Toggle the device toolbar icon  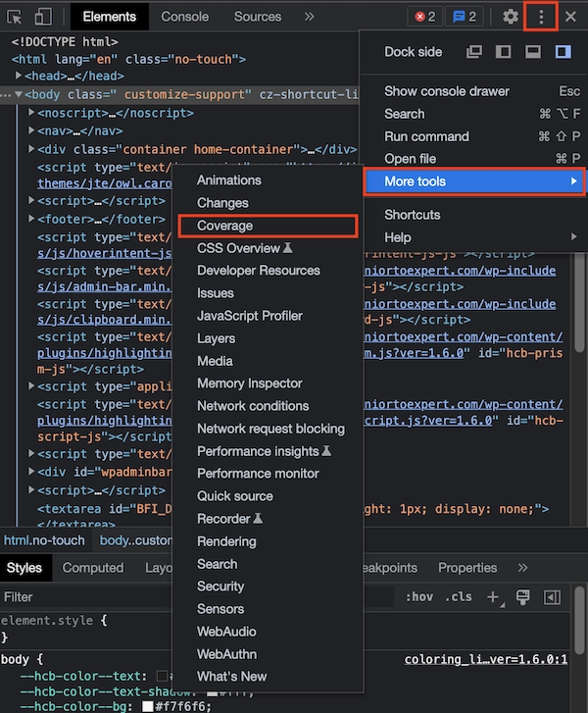43,17
